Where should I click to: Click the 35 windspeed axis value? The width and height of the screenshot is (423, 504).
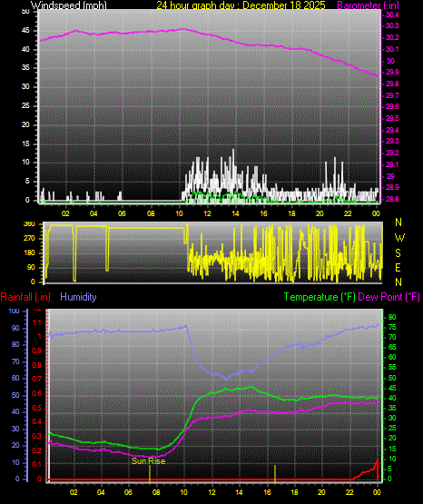click(25, 67)
